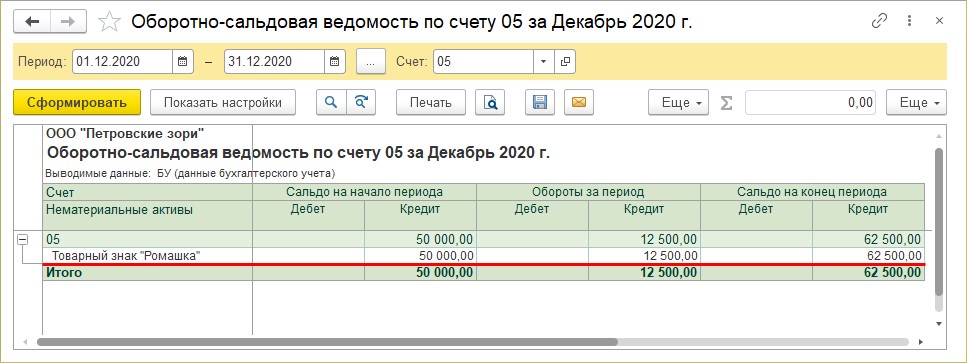
Task: Expand the account 05 dropdown list
Action: tap(543, 62)
